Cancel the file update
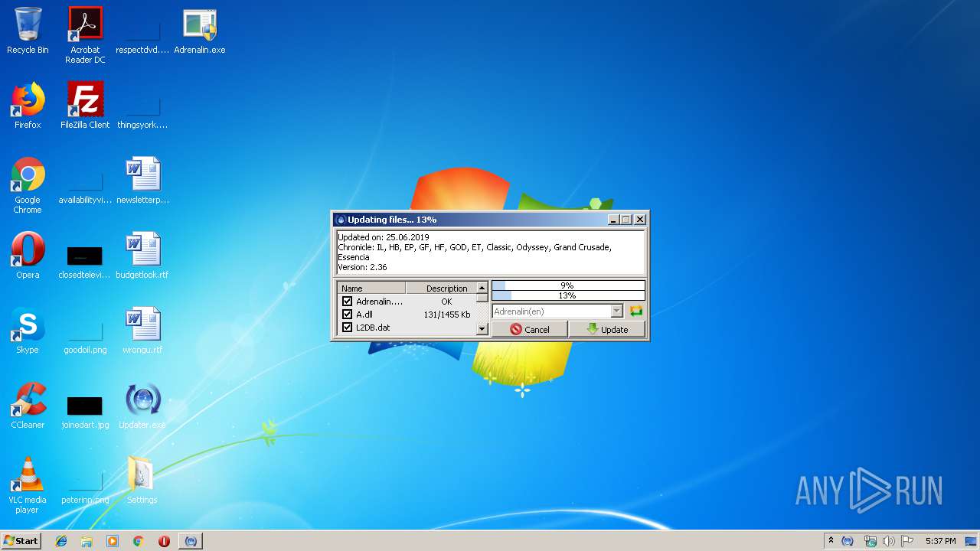The width and height of the screenshot is (980, 551). tap(530, 329)
